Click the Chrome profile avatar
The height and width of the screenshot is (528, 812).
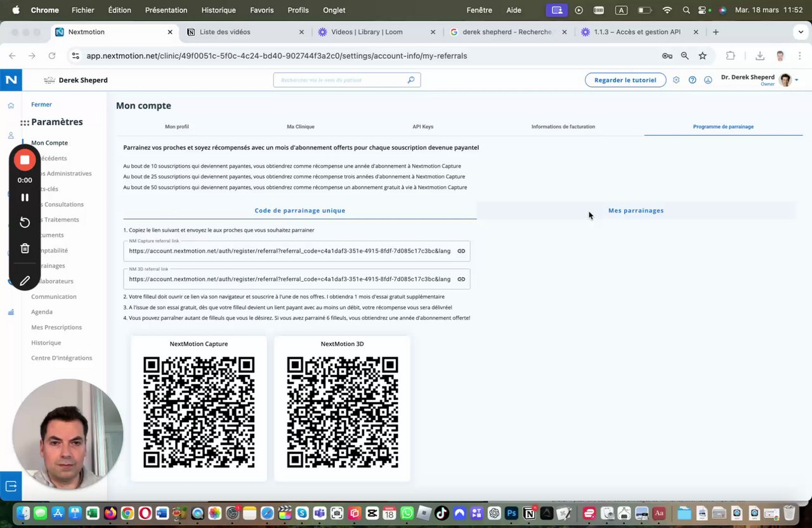coord(780,56)
